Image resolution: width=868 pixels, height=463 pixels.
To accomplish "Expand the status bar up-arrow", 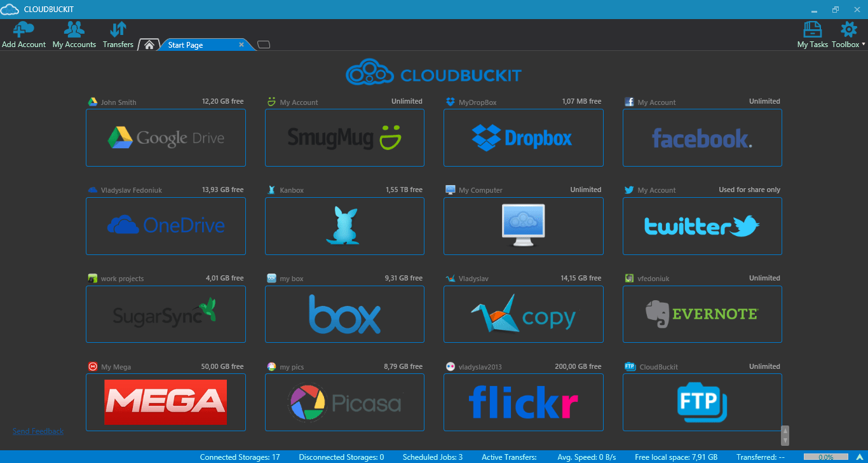I will pyautogui.click(x=859, y=457).
